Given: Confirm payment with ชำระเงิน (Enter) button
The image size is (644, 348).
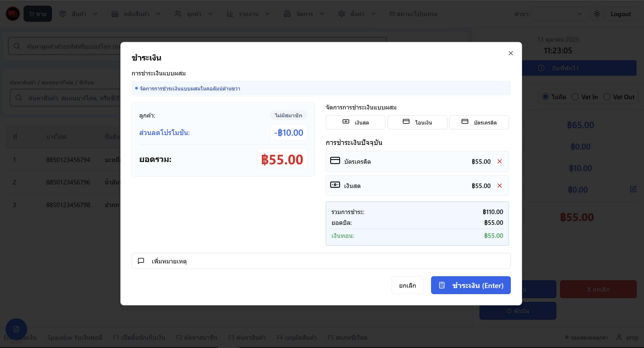Looking at the screenshot, I should click(x=471, y=285).
